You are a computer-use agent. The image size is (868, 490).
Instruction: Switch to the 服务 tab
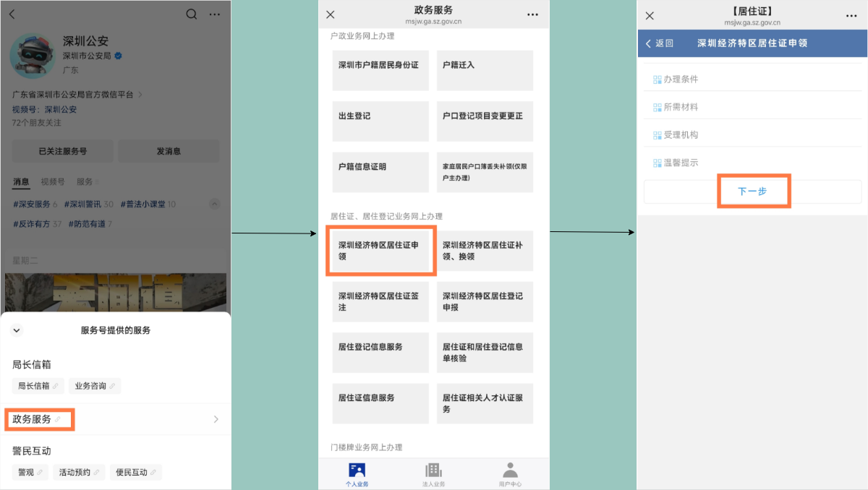point(86,182)
